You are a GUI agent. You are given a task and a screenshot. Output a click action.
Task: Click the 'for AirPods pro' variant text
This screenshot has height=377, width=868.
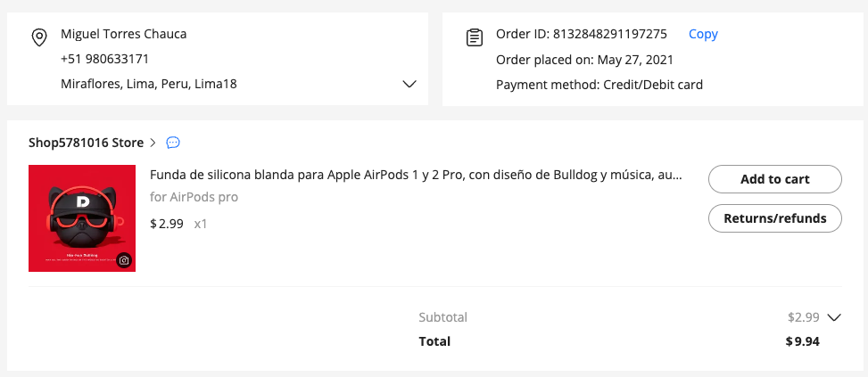[x=194, y=197]
